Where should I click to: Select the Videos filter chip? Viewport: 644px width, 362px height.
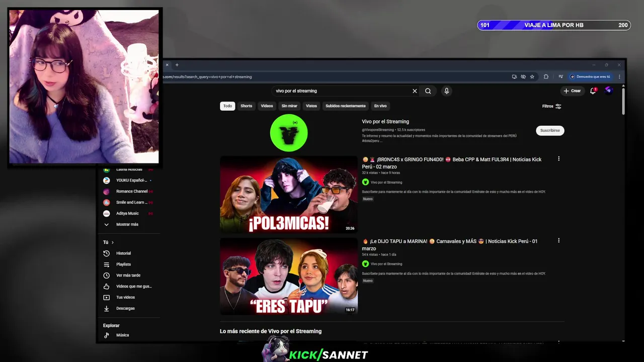[x=267, y=106]
